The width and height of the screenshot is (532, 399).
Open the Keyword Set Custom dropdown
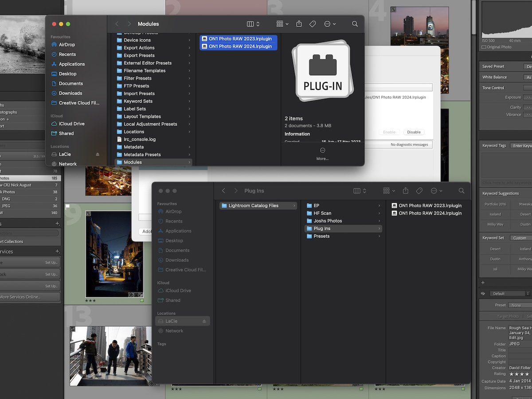coord(521,237)
